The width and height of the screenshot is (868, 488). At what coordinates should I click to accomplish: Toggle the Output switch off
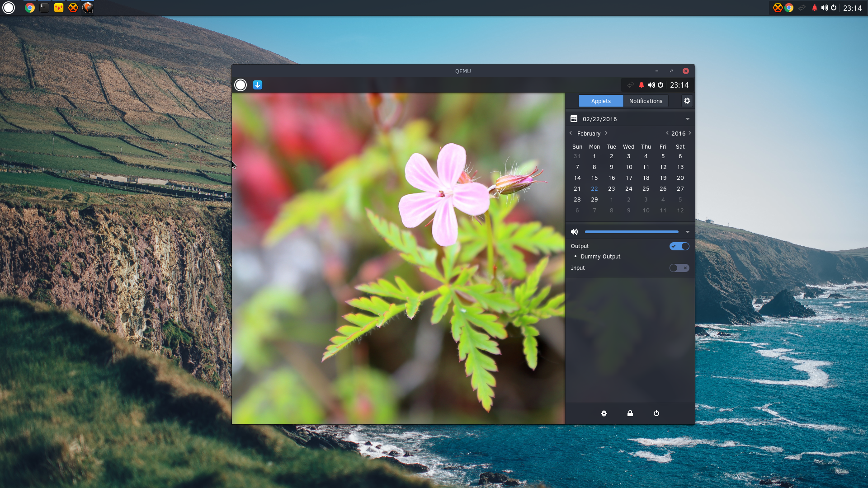pos(679,246)
